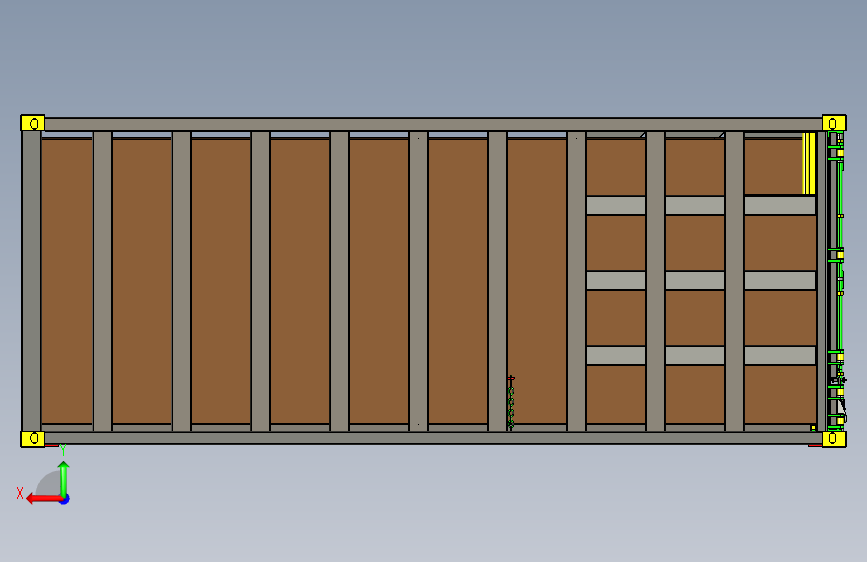Image resolution: width=867 pixels, height=562 pixels.
Task: Click the red X axis arrow of the triad
Action: pos(42,499)
